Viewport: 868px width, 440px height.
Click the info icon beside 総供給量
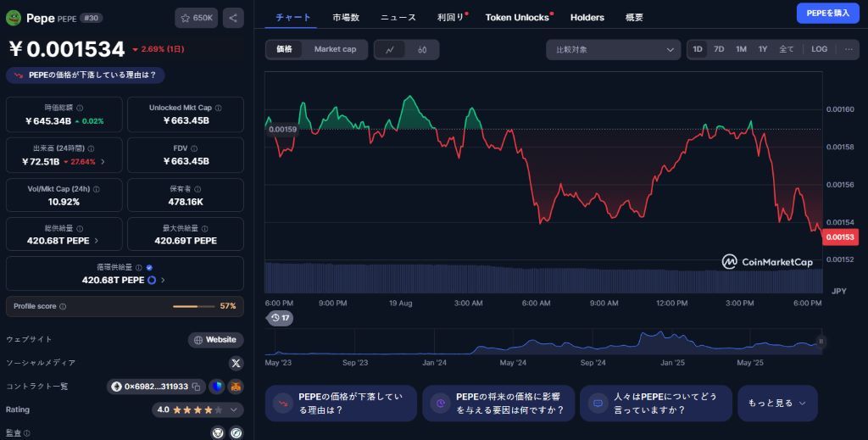[x=80, y=229]
